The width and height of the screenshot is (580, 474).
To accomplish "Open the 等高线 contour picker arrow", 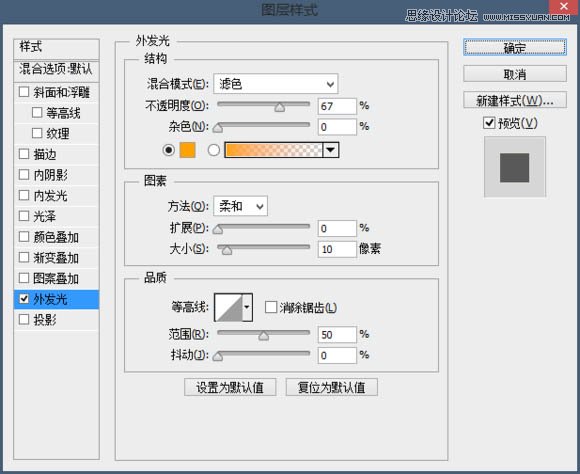I will pos(247,307).
